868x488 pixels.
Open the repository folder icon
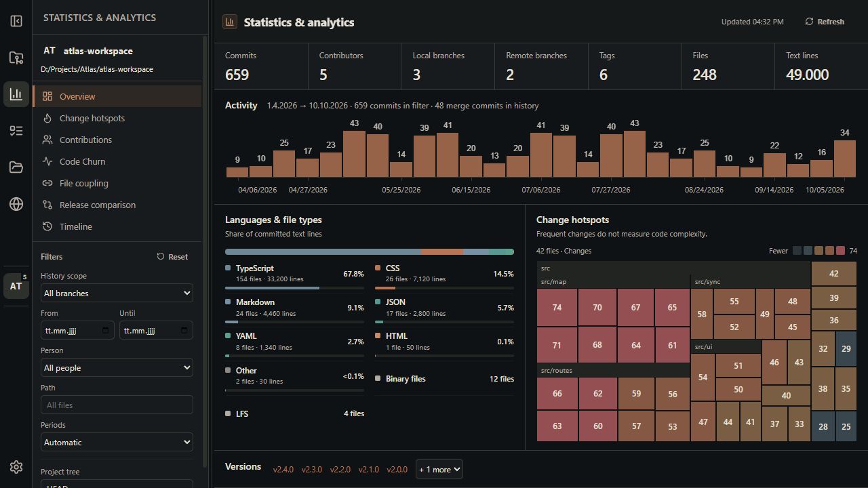(16, 58)
